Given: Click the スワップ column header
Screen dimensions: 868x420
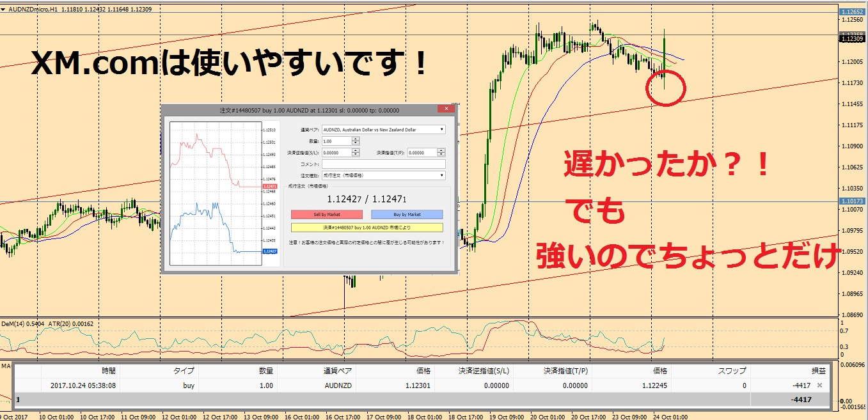Looking at the screenshot, I should click(x=733, y=371).
